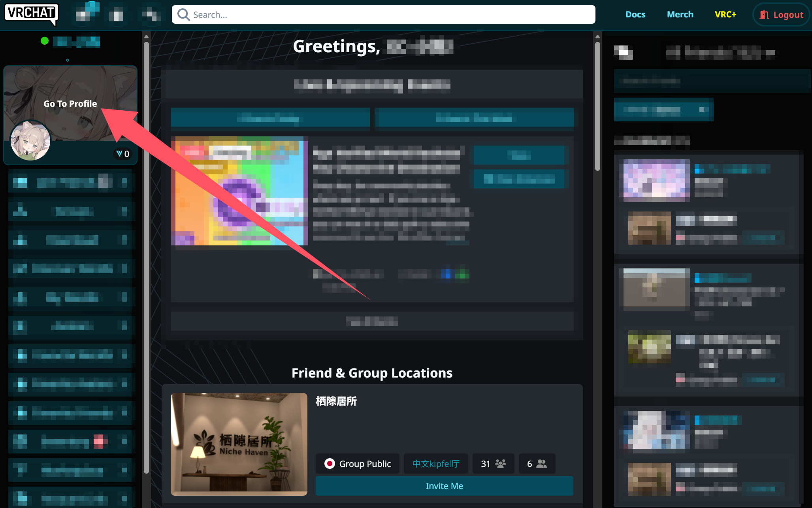The width and height of the screenshot is (812, 508).
Task: Open 栖隙居所 world thumbnail
Action: click(x=239, y=444)
